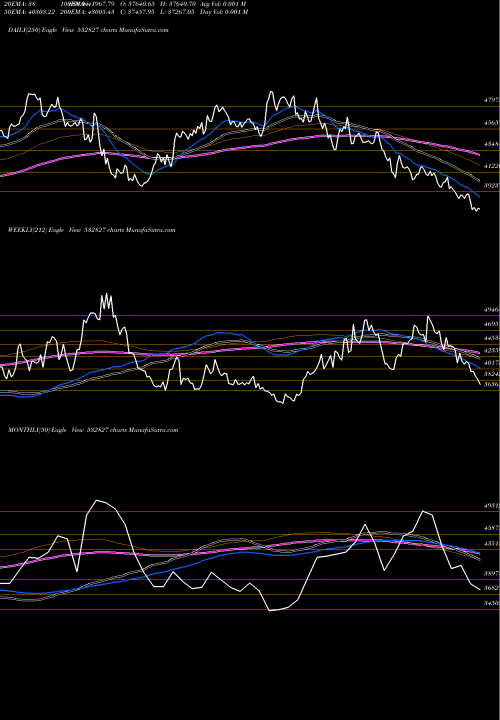Viewport: 500px width, 720px height.
Task: Click the 50EMA: 40308.22 value
Action: 30,12
